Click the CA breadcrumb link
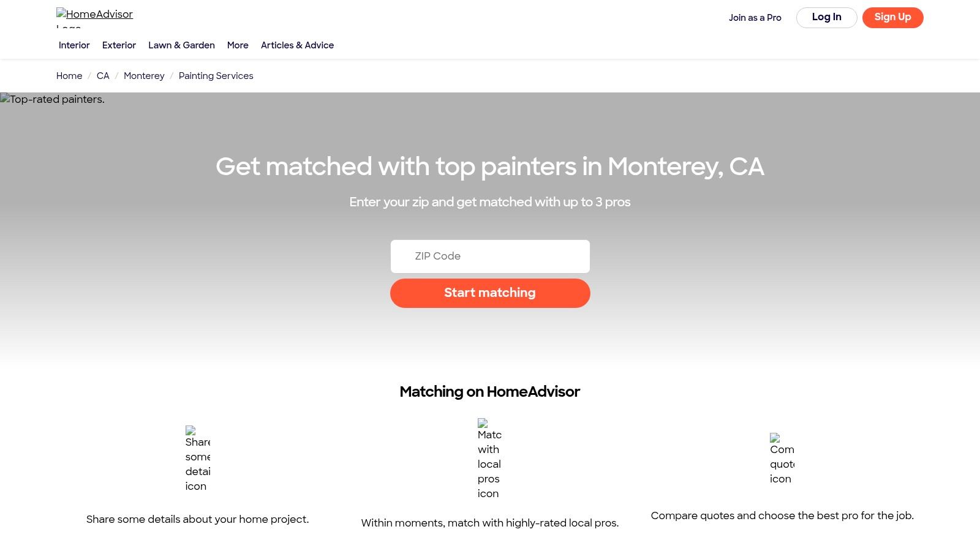The image size is (980, 551). coord(102,76)
